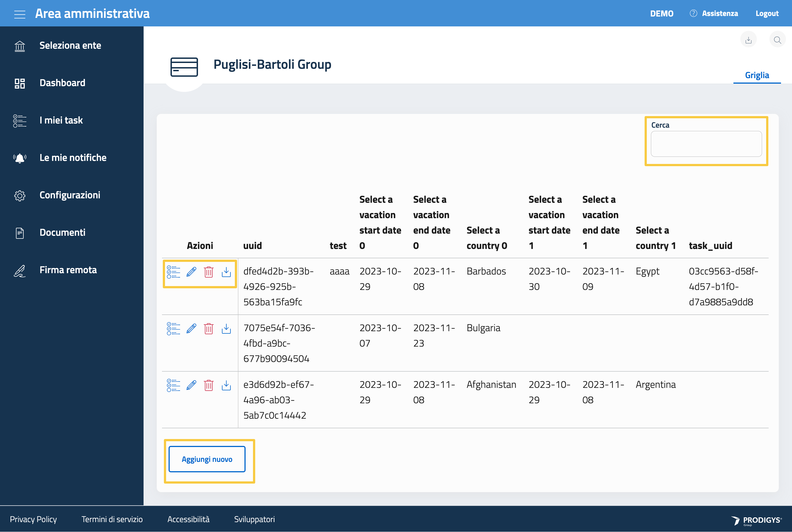Screen dimensions: 792x532
Task: Download the Barbados row record
Action: [x=226, y=272]
